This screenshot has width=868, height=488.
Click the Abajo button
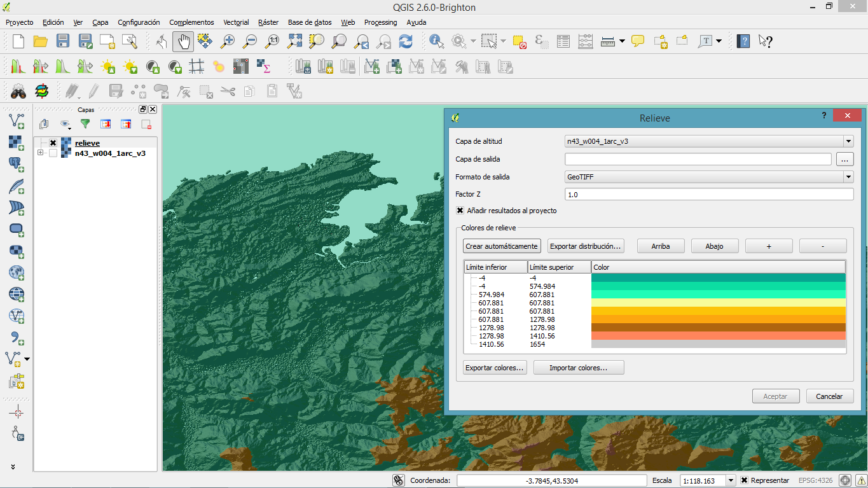(714, 246)
